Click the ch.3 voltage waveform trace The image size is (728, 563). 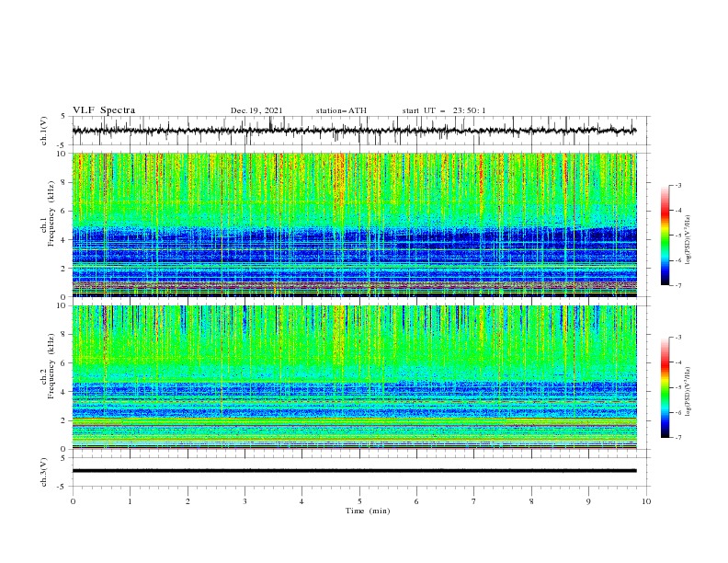coord(354,471)
